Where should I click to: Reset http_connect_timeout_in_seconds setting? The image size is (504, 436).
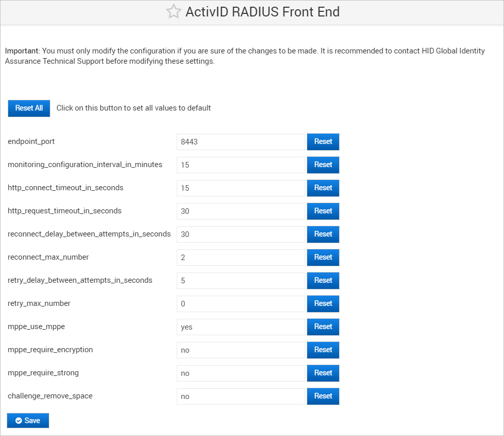(x=323, y=188)
